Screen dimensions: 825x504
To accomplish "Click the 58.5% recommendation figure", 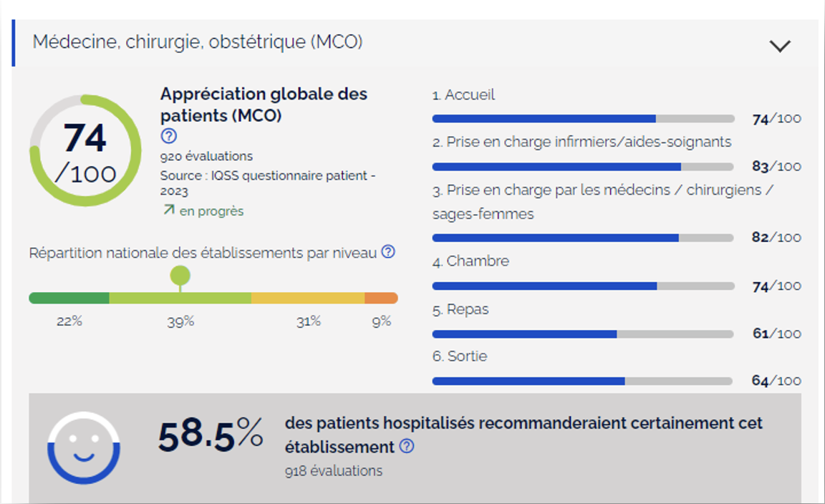I will click(211, 435).
